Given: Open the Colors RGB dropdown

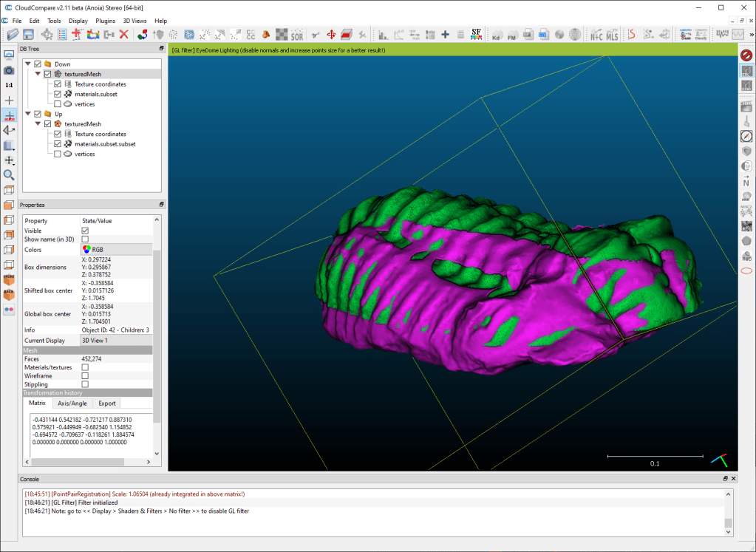Looking at the screenshot, I should tap(116, 250).
